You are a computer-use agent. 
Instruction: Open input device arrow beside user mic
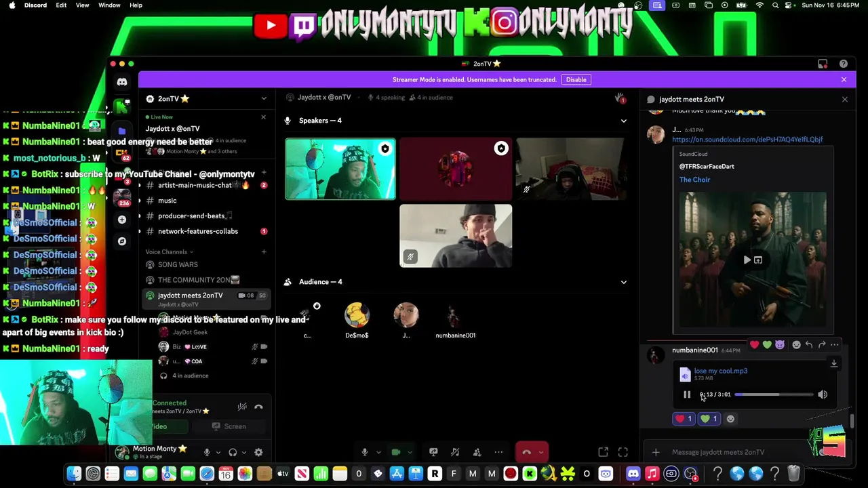pyautogui.click(x=218, y=452)
